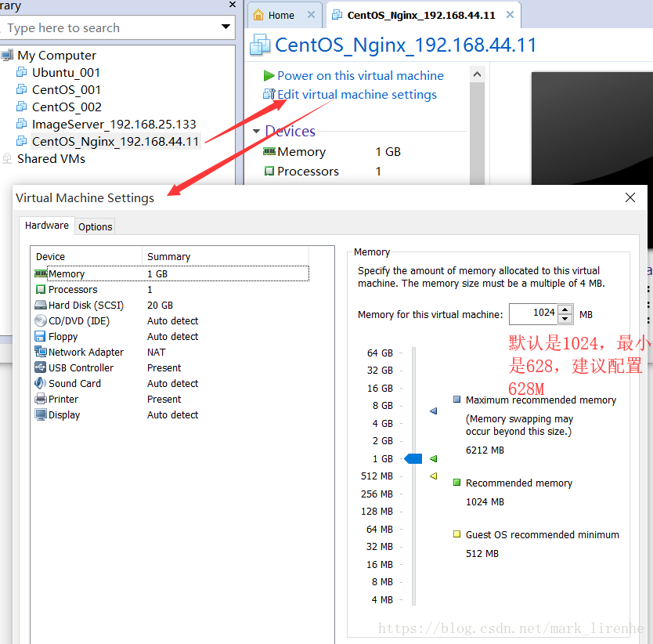Open the Options tab in settings
Viewport: 653px width, 644px height.
coord(96,226)
